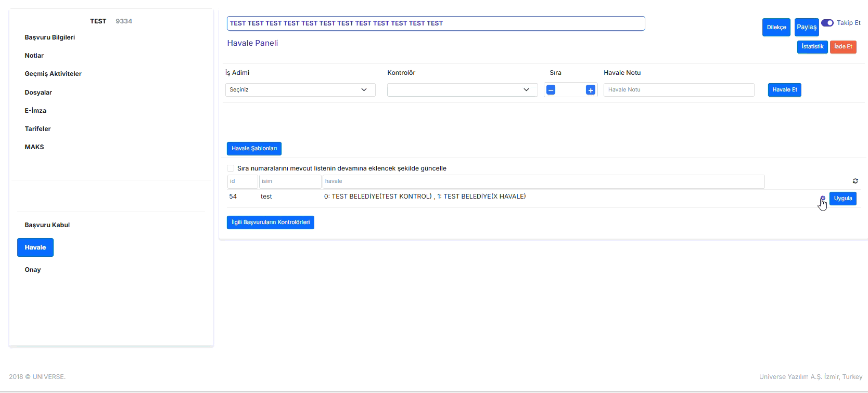
Task: Select Tarifeler menu item
Action: point(38,129)
